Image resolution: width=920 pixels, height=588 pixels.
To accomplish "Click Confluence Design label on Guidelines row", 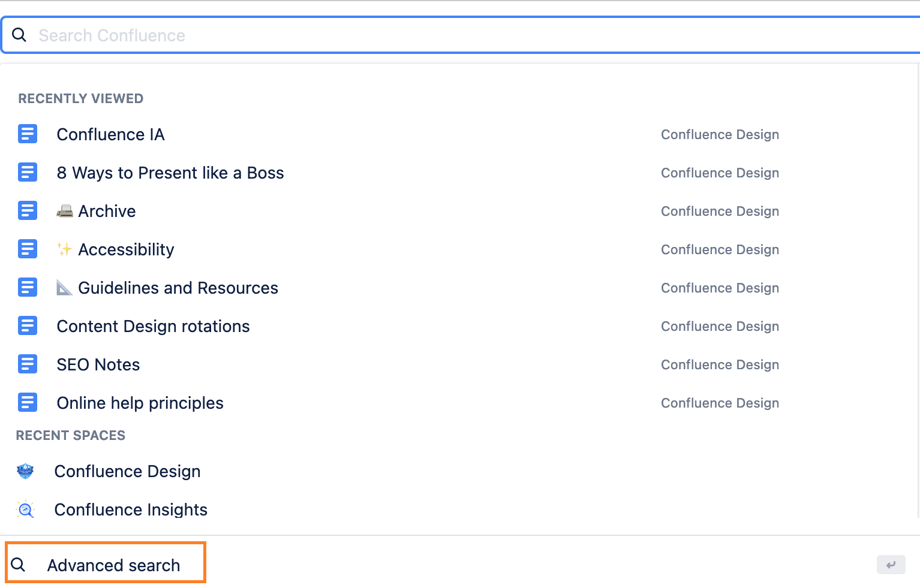I will point(720,288).
